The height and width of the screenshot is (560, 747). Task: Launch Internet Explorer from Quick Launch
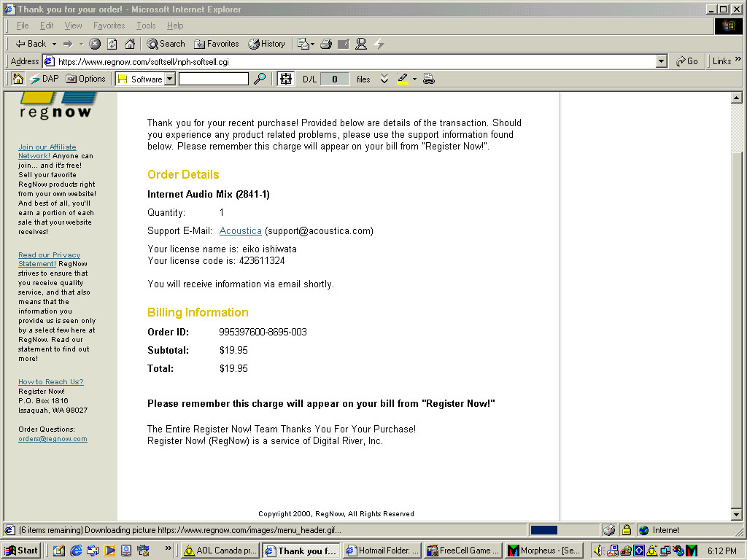76,551
